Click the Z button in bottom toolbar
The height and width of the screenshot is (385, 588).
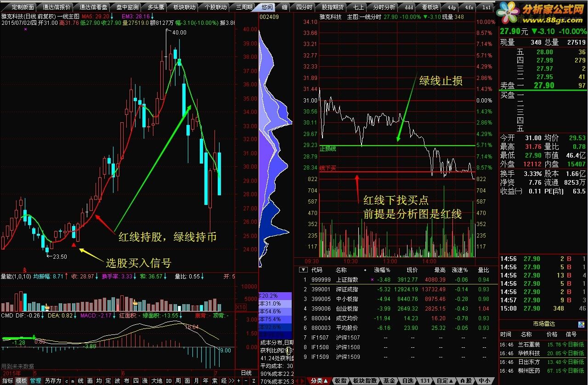pyautogui.click(x=254, y=381)
